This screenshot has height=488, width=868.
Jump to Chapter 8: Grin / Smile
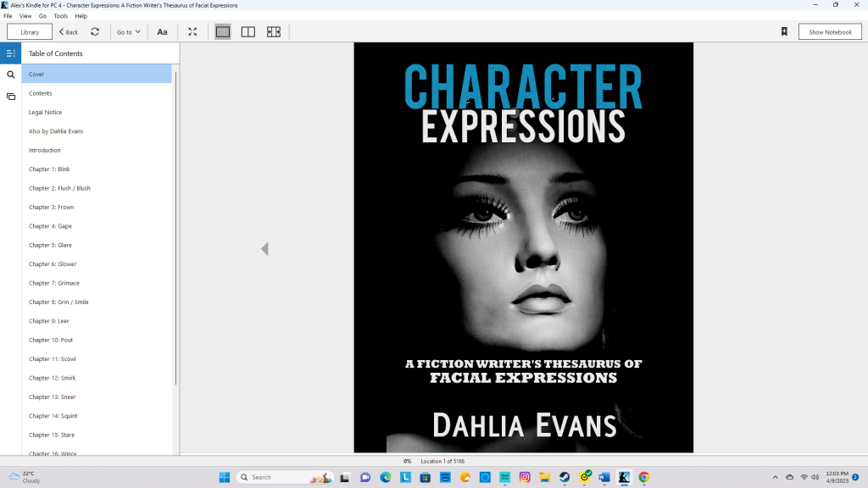click(x=58, y=302)
